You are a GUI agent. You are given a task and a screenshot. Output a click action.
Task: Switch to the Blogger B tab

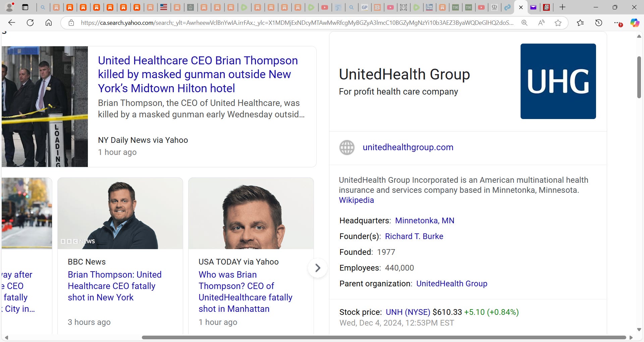(377, 7)
